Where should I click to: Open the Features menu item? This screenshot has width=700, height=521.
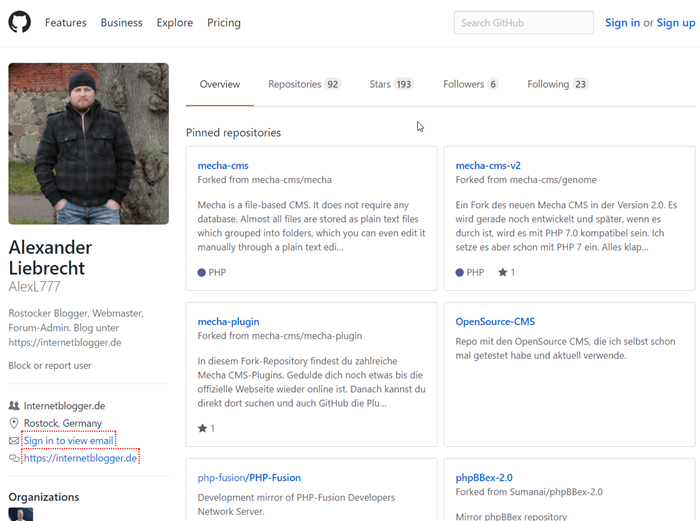[x=66, y=22]
